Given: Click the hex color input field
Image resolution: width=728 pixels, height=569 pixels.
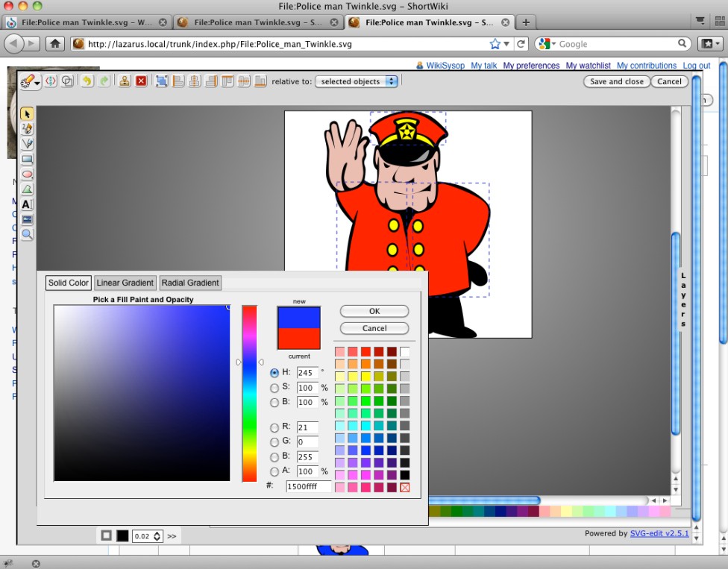Looking at the screenshot, I should [x=308, y=486].
